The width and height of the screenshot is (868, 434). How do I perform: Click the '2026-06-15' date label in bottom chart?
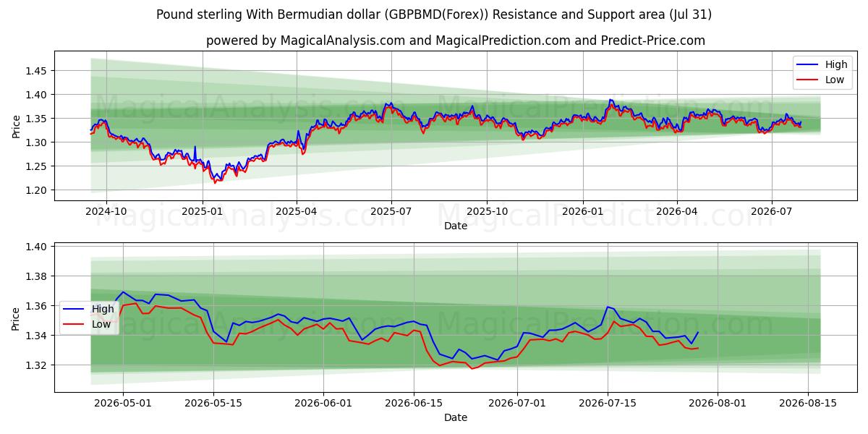point(414,404)
